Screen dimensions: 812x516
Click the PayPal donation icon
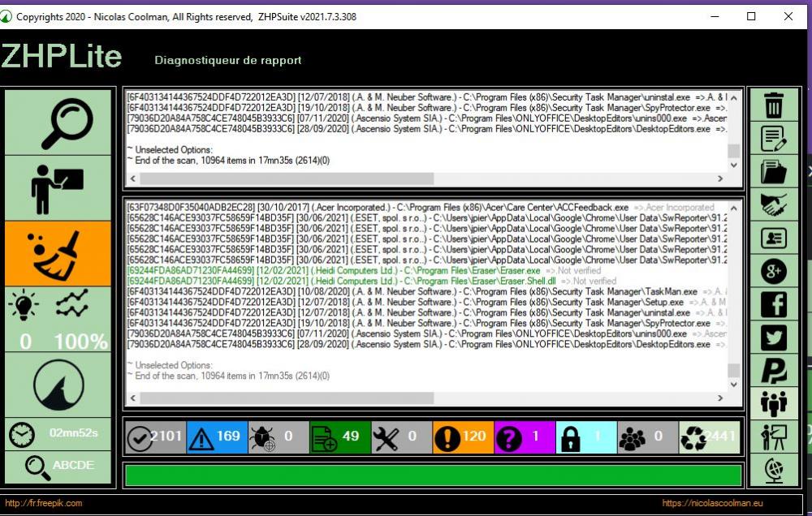774,370
